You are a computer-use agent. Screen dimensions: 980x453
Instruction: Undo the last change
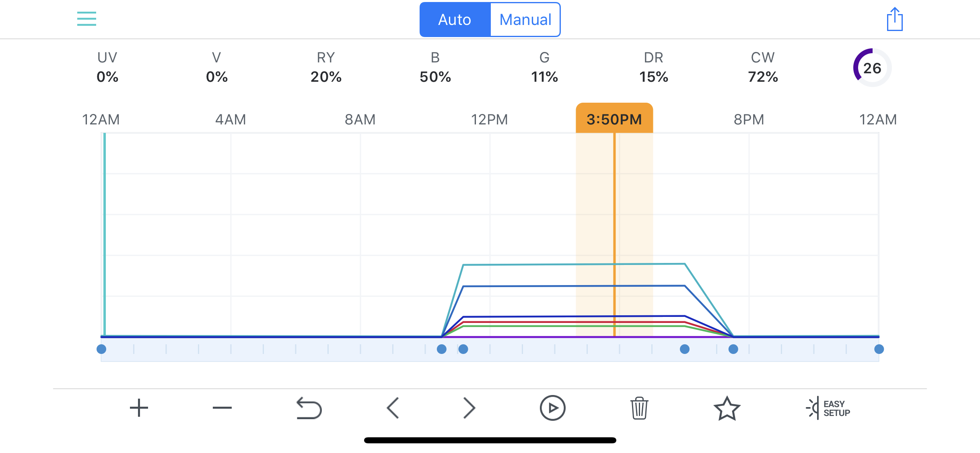[x=309, y=408]
